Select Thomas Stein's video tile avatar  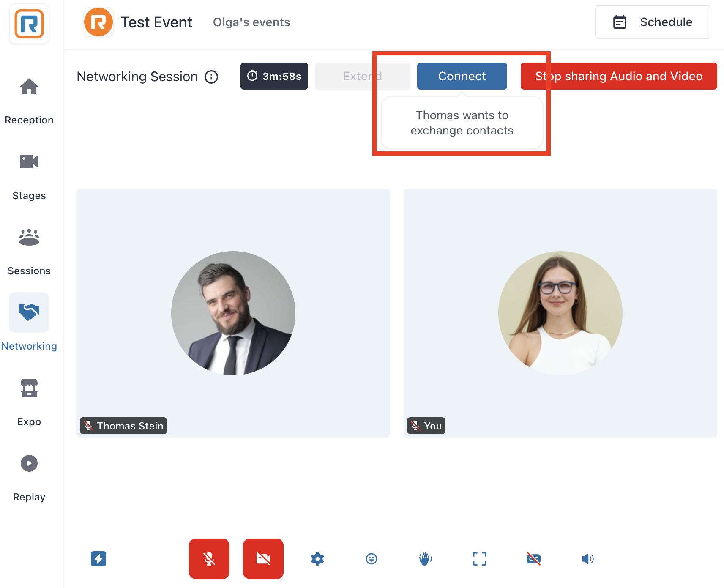pos(233,313)
